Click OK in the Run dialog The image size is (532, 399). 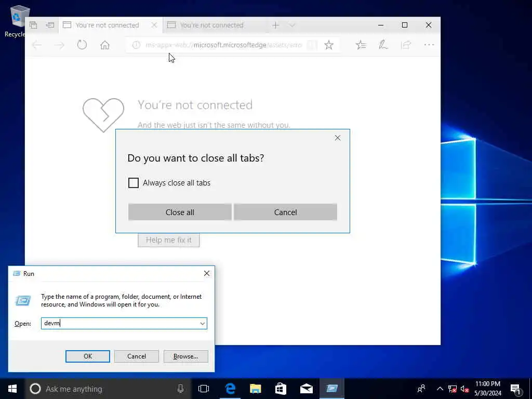87,356
